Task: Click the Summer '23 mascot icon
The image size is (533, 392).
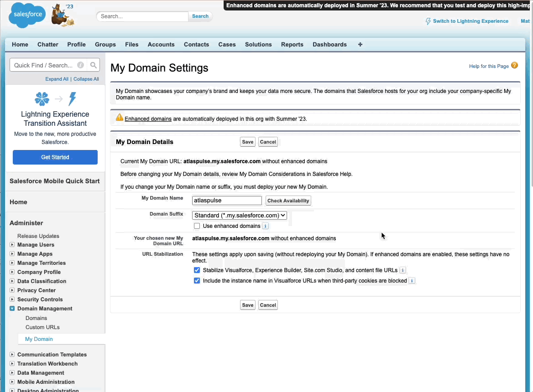Action: [x=63, y=15]
